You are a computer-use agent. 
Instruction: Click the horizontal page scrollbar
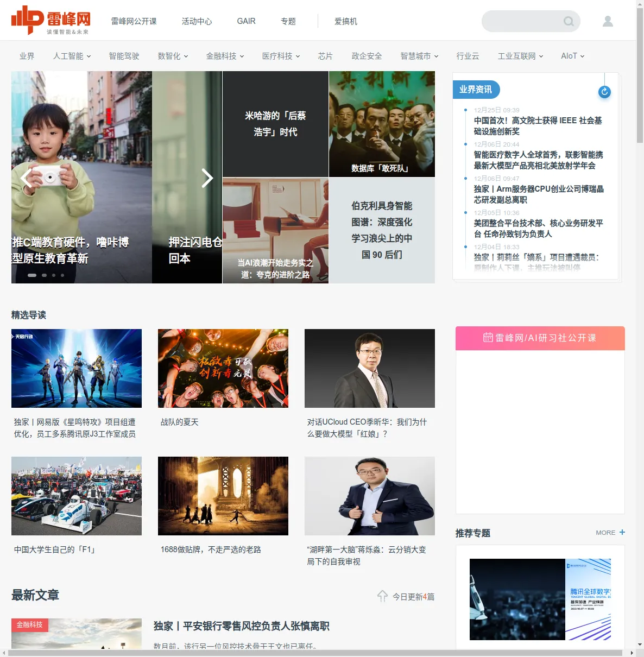pos(315,653)
